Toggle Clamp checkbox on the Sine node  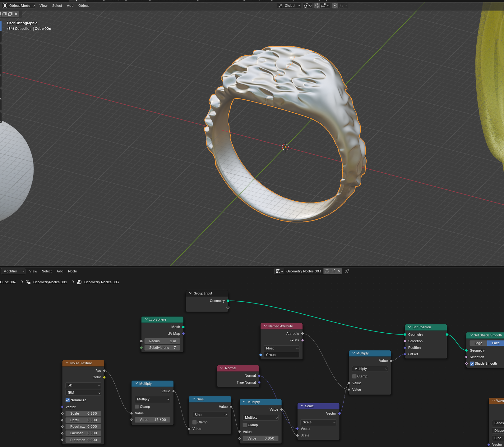click(194, 422)
